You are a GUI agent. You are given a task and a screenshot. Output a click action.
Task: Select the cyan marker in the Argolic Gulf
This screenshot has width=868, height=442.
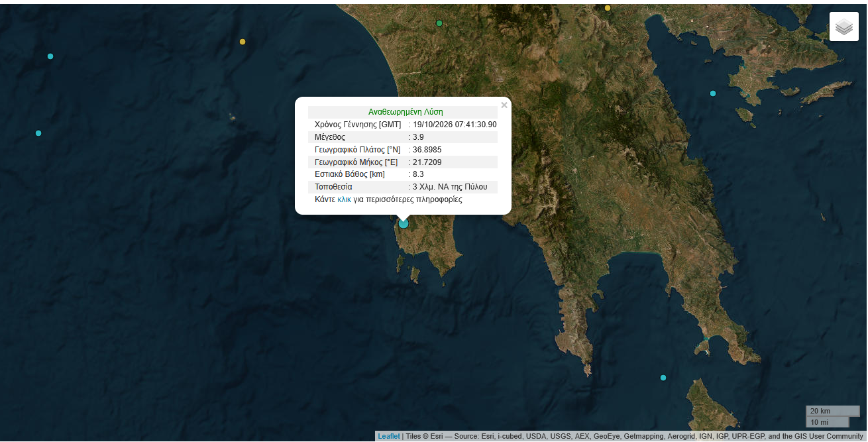coord(713,93)
